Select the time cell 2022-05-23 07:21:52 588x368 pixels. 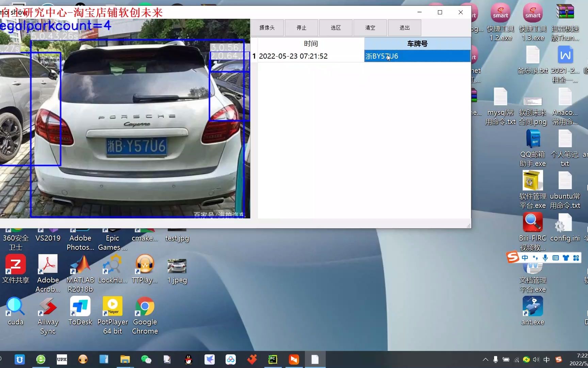click(311, 56)
